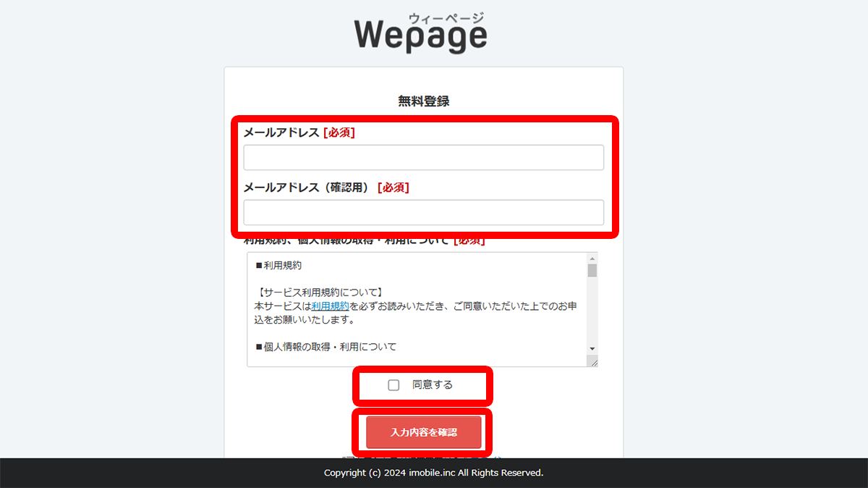Click the resize handle of the terms textarea

(595, 361)
